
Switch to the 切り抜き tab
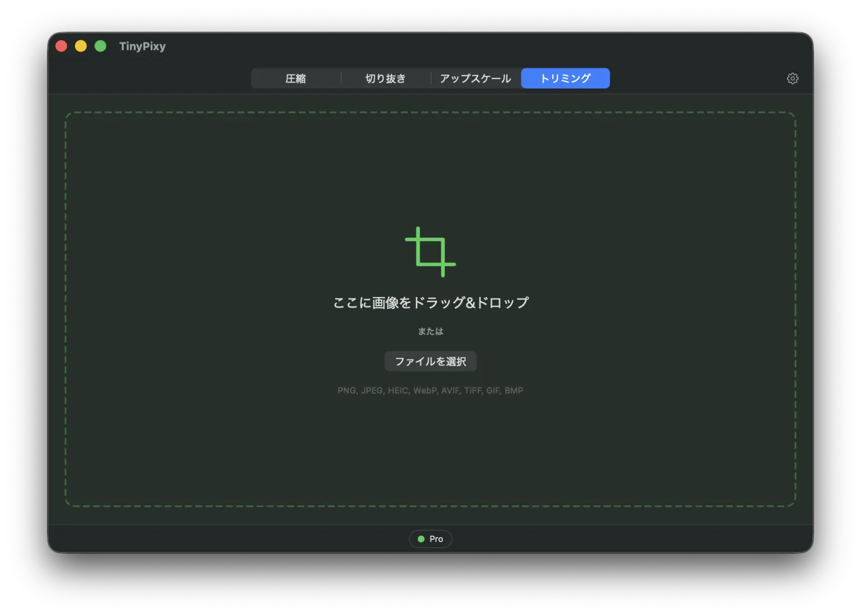385,79
